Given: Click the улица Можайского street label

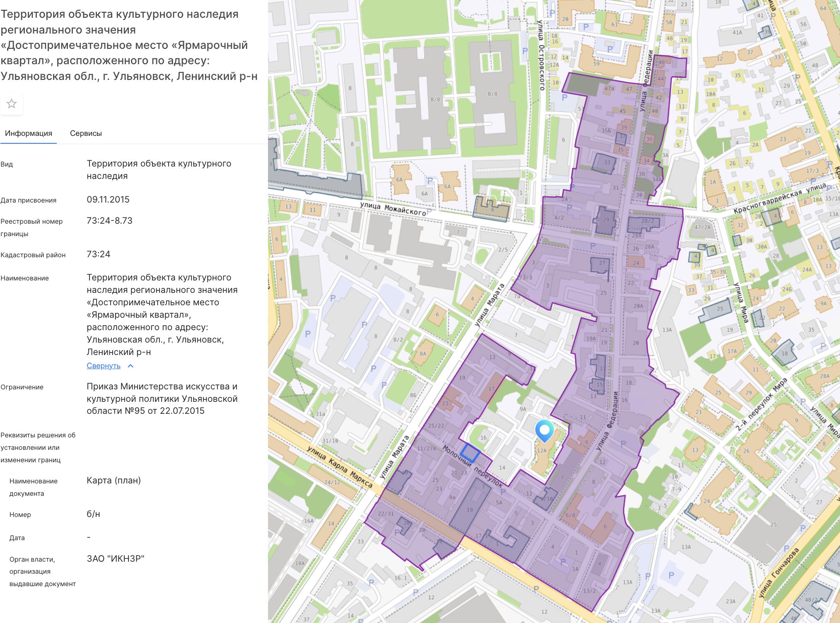Looking at the screenshot, I should pos(392,209).
